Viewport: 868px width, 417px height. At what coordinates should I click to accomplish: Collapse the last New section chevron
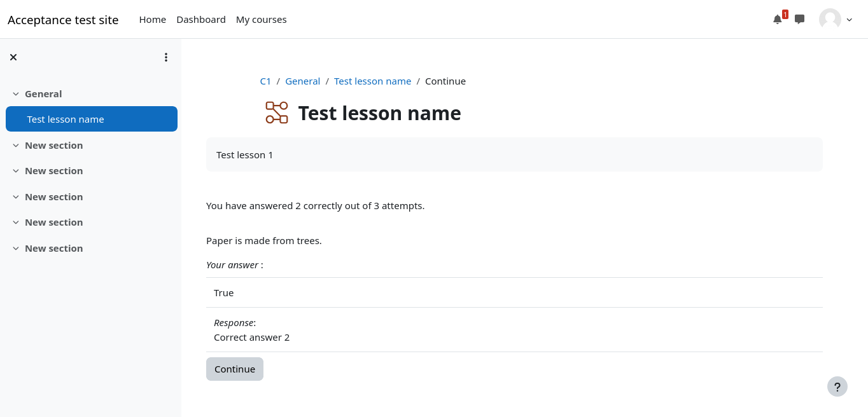click(x=16, y=249)
